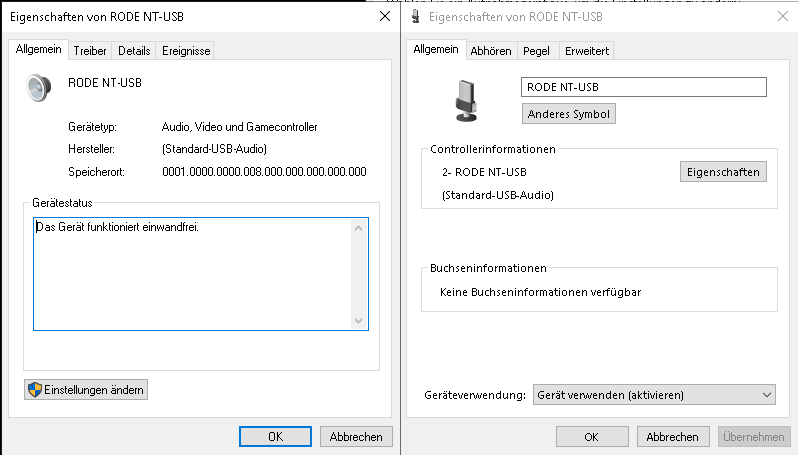
Task: Confirm with OK in left dialog
Action: pos(275,437)
